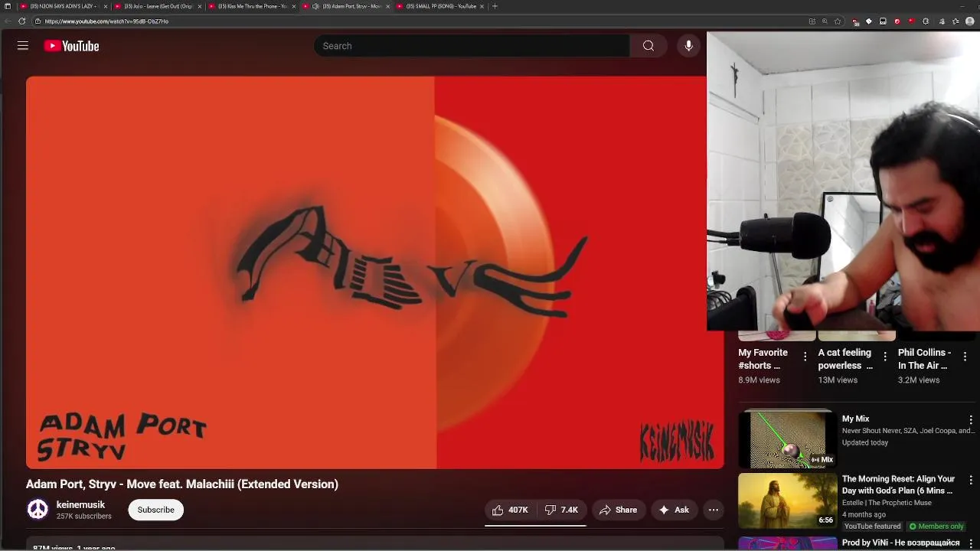Open keinemusik channel avatar
The width and height of the screenshot is (980, 551).
[38, 510]
